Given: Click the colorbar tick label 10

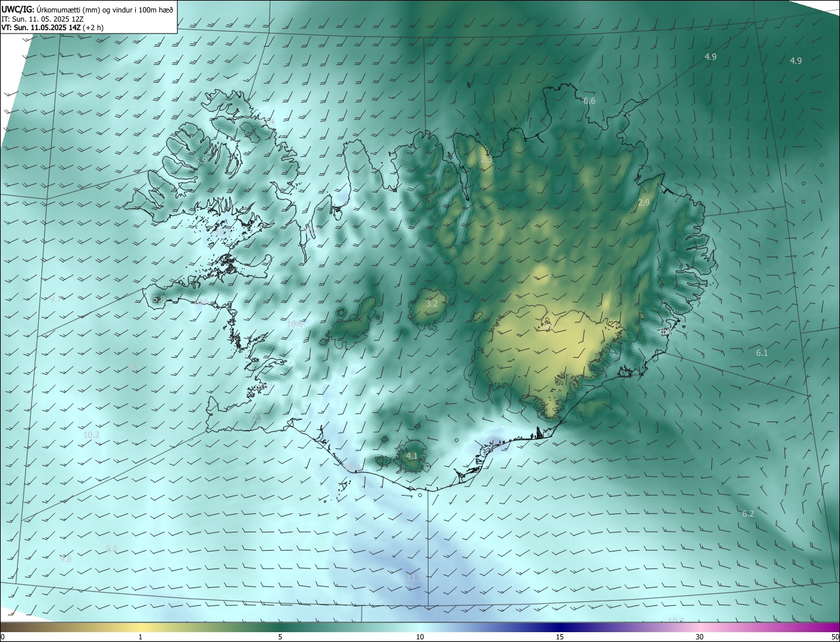Looking at the screenshot, I should click(420, 637).
